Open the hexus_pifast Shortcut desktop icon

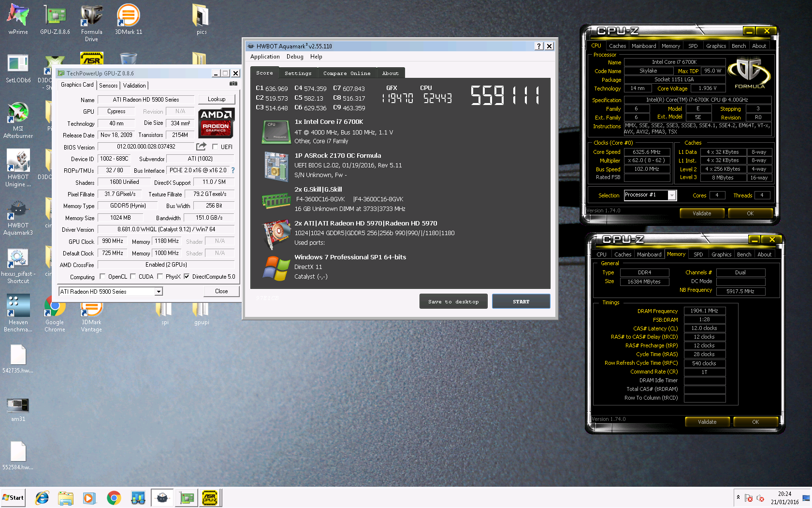(18, 265)
